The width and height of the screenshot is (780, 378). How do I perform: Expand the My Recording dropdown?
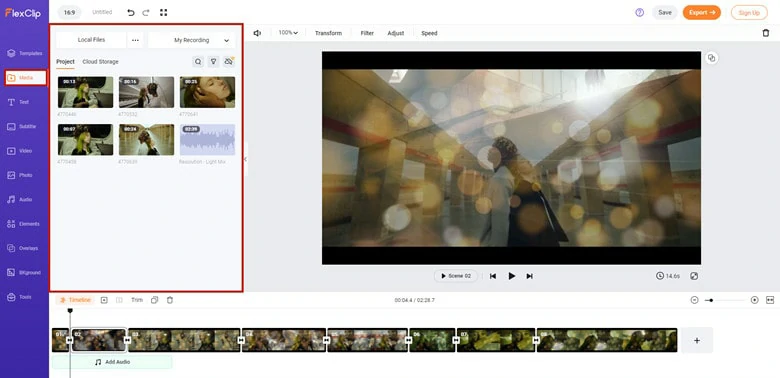pos(192,40)
